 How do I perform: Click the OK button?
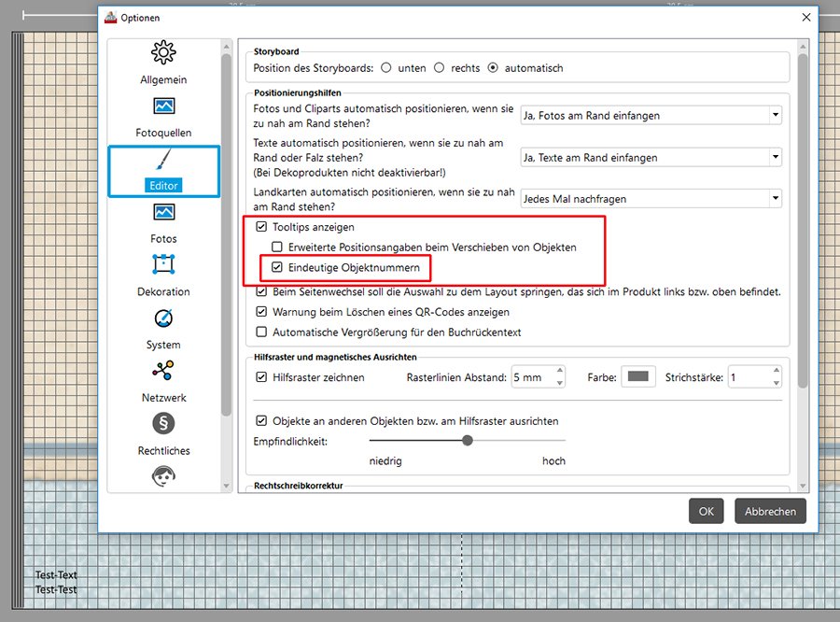click(707, 511)
